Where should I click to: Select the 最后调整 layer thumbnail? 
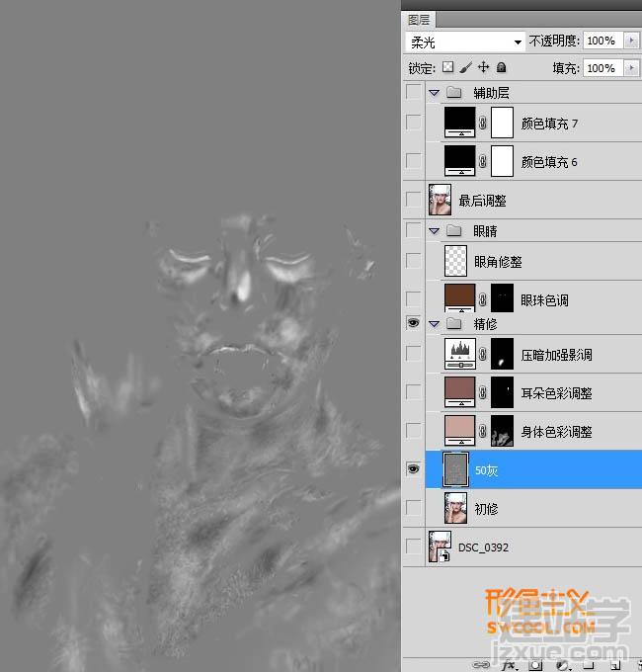tap(440, 200)
